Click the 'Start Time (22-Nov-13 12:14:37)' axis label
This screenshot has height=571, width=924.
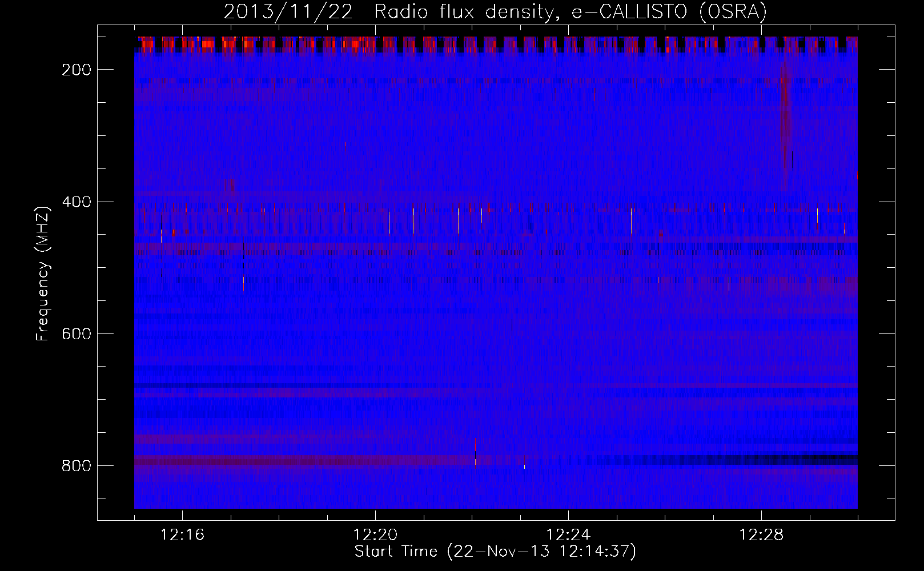coord(495,552)
